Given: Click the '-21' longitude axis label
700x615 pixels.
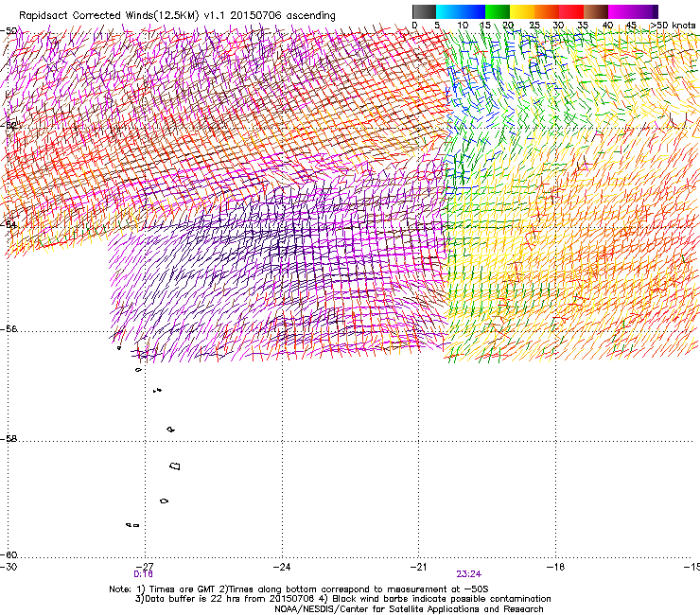Looking at the screenshot, I should (418, 567).
